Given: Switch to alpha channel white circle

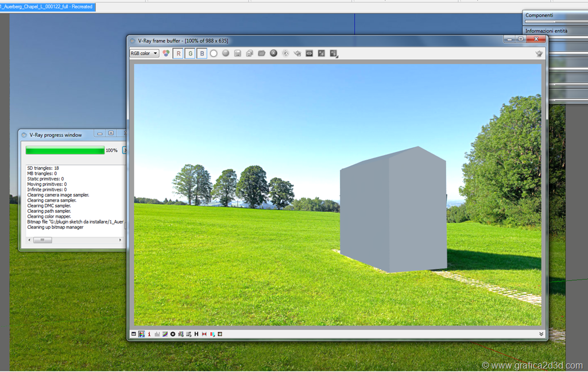Looking at the screenshot, I should tap(214, 53).
